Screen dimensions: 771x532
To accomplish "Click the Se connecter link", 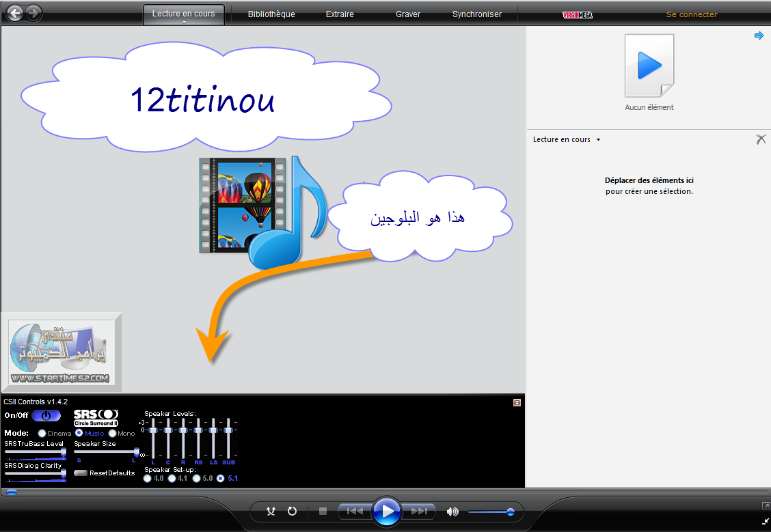I will (692, 14).
